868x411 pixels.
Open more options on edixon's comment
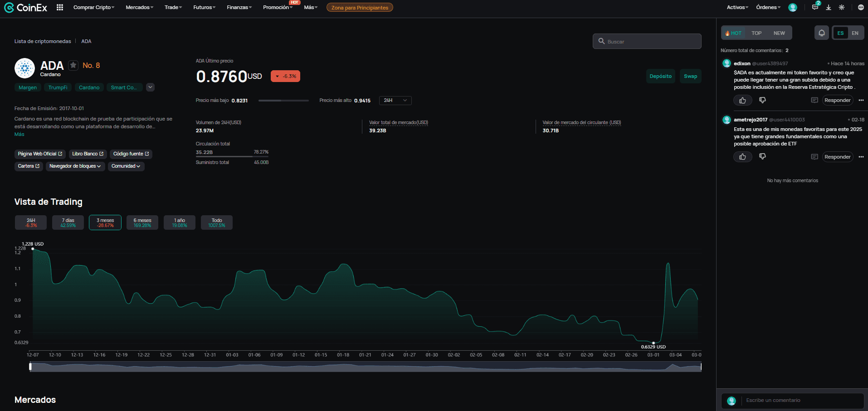click(x=861, y=100)
